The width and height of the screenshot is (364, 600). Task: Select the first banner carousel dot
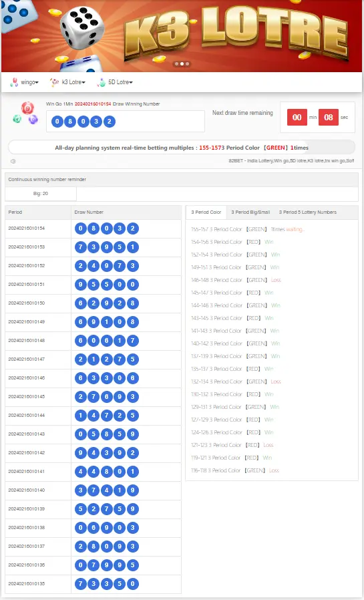click(x=176, y=64)
